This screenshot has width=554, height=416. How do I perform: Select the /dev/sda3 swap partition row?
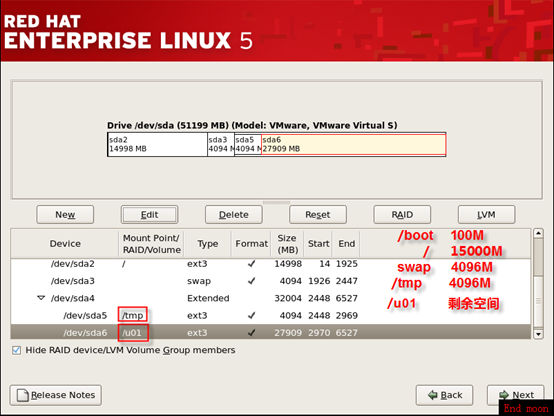click(271, 281)
